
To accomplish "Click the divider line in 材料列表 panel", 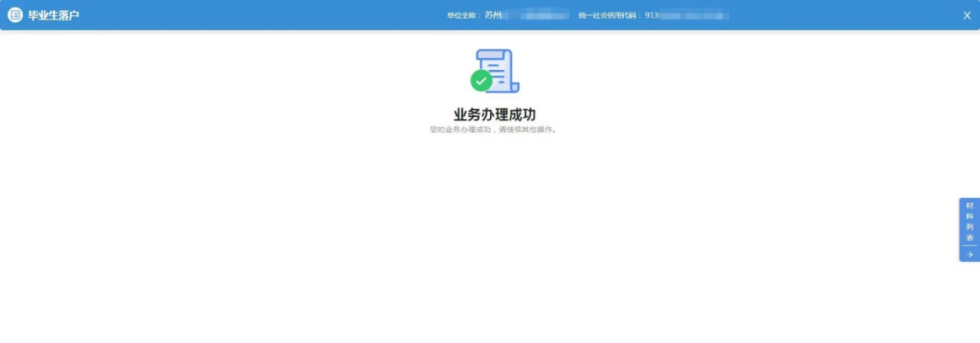I will click(x=969, y=245).
